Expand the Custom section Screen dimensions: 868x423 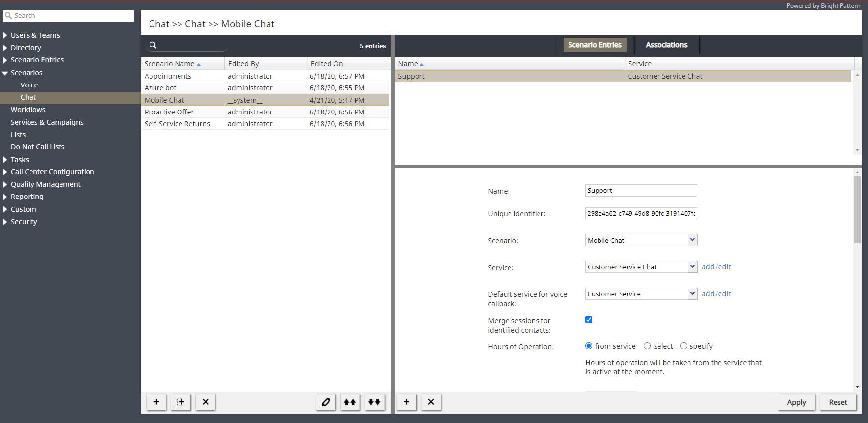pos(5,209)
